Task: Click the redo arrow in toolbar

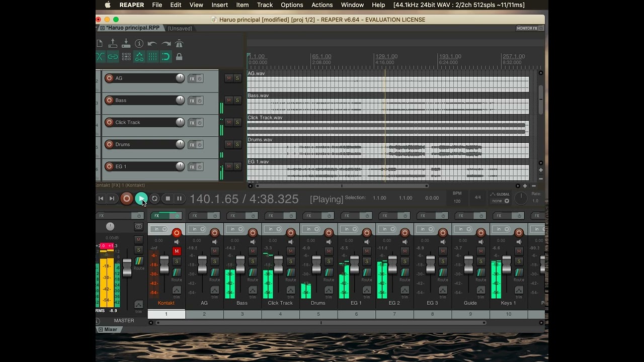Action: 166,44
